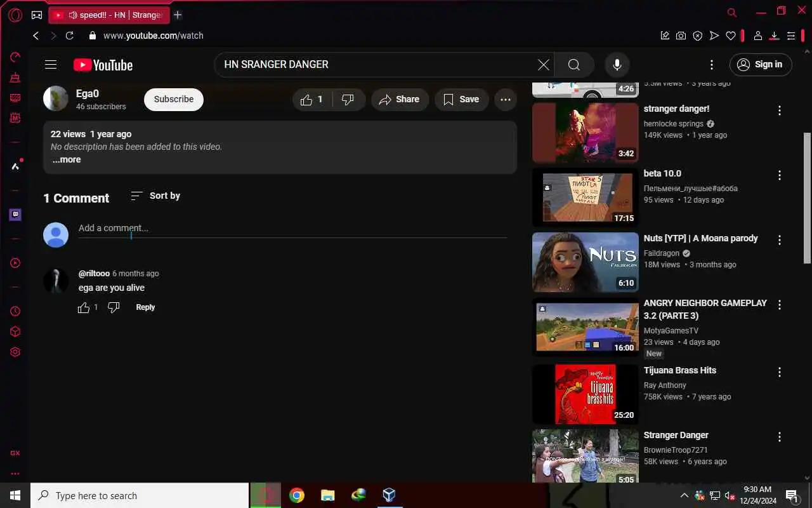Open the @riltooo commenter profile

(x=94, y=274)
